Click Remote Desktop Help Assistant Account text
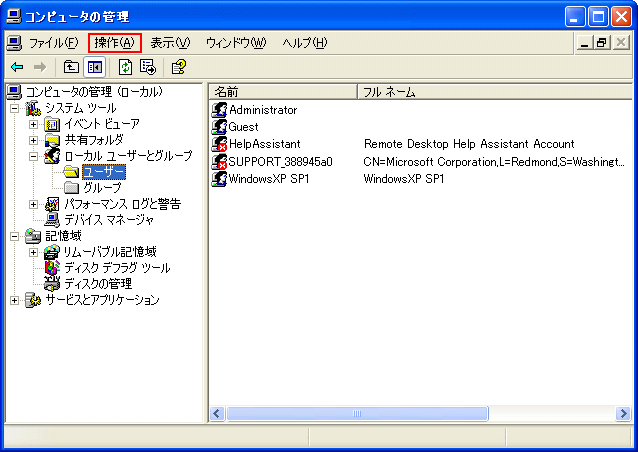This screenshot has width=638, height=452. tap(469, 144)
